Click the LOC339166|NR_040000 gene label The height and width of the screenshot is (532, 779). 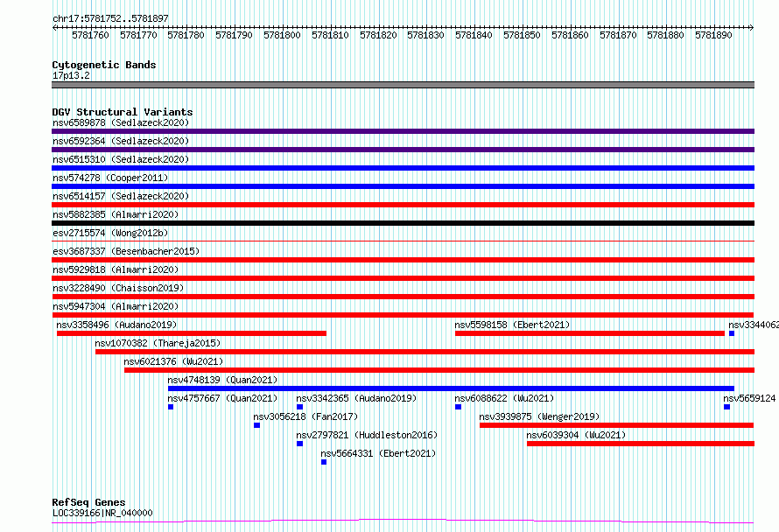pyautogui.click(x=102, y=513)
